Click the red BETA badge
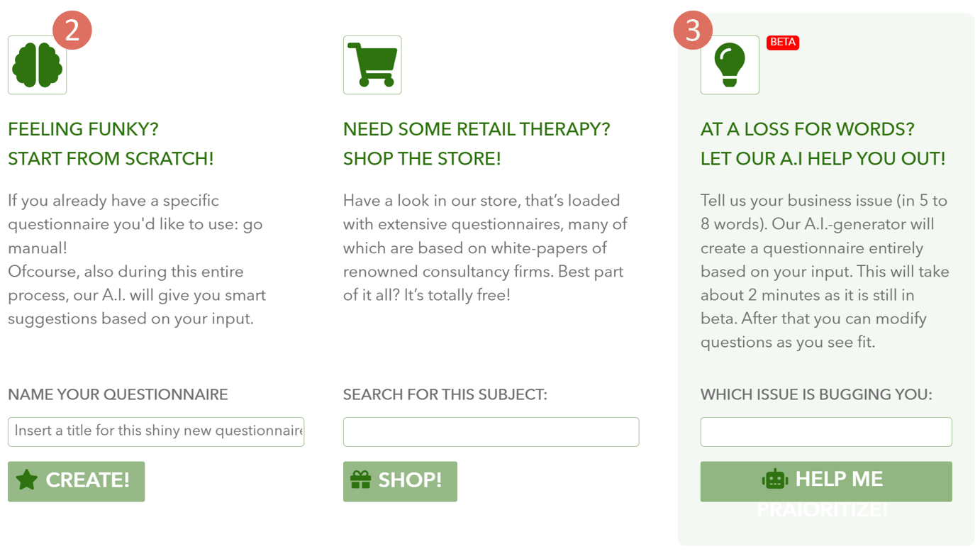Image resolution: width=980 pixels, height=554 pixels. tap(783, 43)
